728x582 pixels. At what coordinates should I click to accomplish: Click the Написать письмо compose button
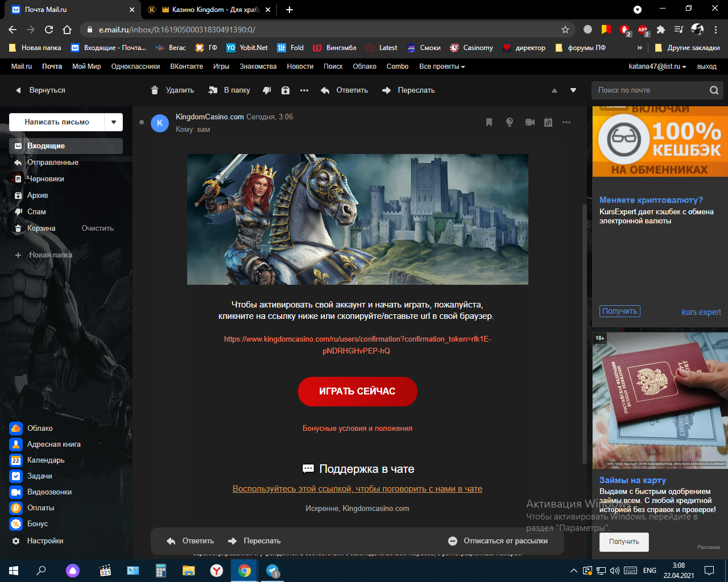57,122
